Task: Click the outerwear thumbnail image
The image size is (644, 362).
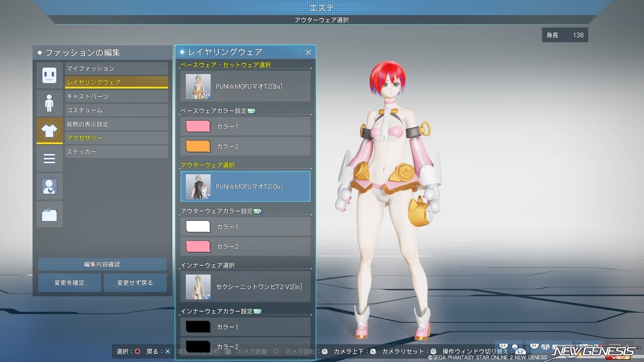Action: [198, 186]
